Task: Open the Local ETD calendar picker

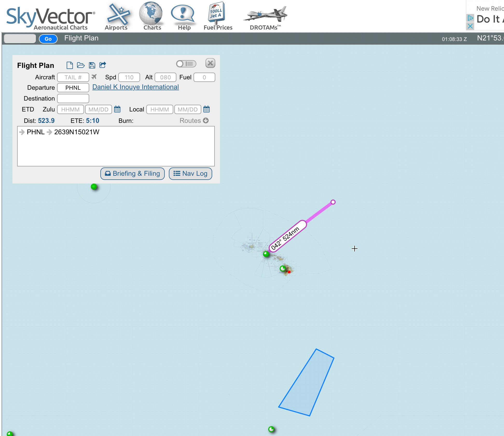Action: point(206,109)
